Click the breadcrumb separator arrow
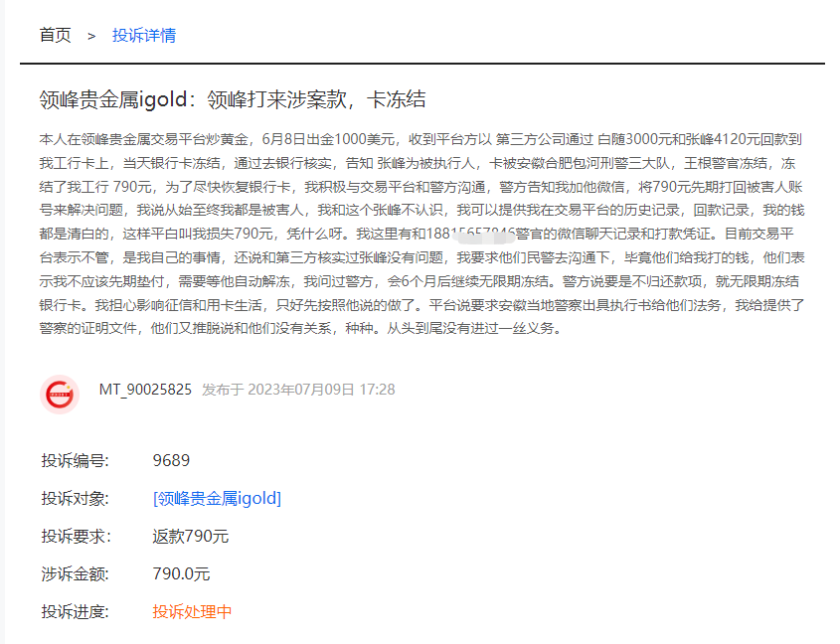840x644 pixels. pyautogui.click(x=89, y=34)
